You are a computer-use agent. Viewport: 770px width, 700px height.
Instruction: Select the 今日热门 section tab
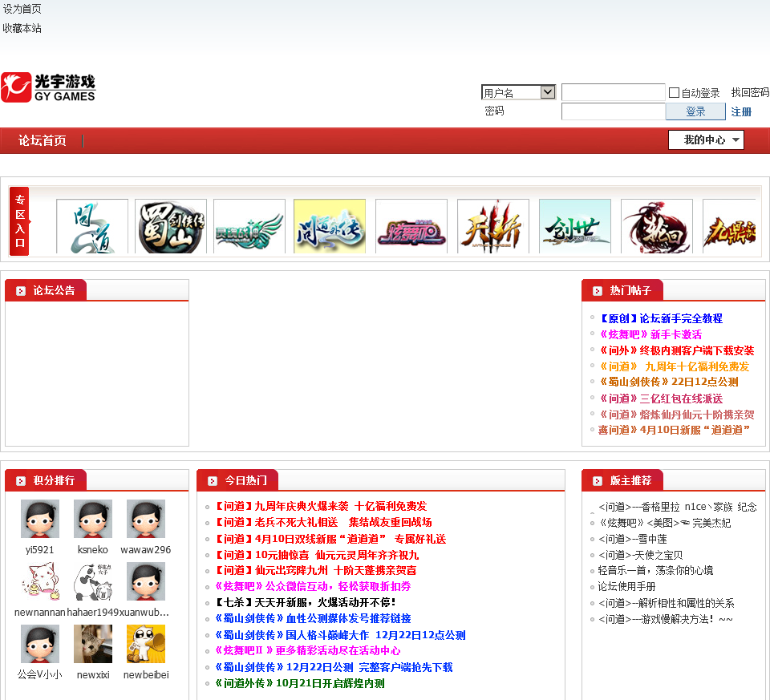(x=237, y=480)
